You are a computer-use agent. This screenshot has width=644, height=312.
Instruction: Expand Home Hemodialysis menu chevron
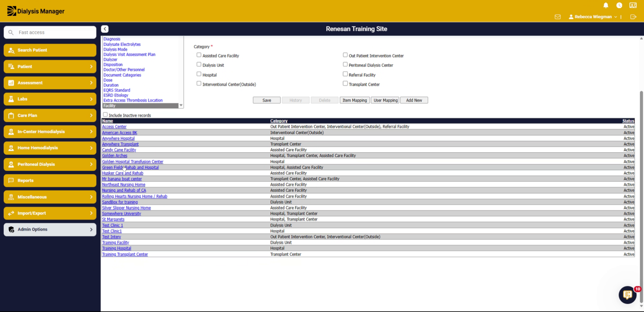(x=91, y=148)
